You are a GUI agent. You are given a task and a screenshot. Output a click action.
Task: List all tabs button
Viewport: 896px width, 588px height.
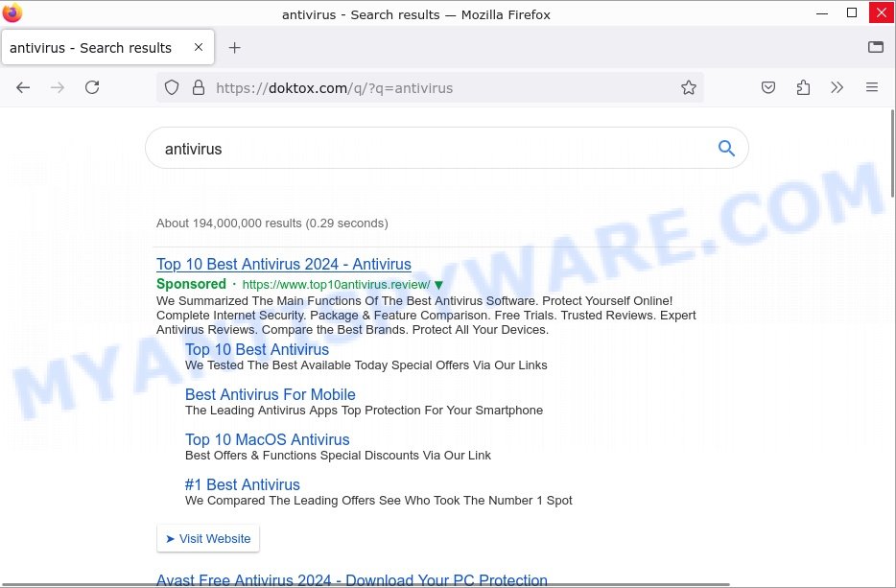(876, 47)
